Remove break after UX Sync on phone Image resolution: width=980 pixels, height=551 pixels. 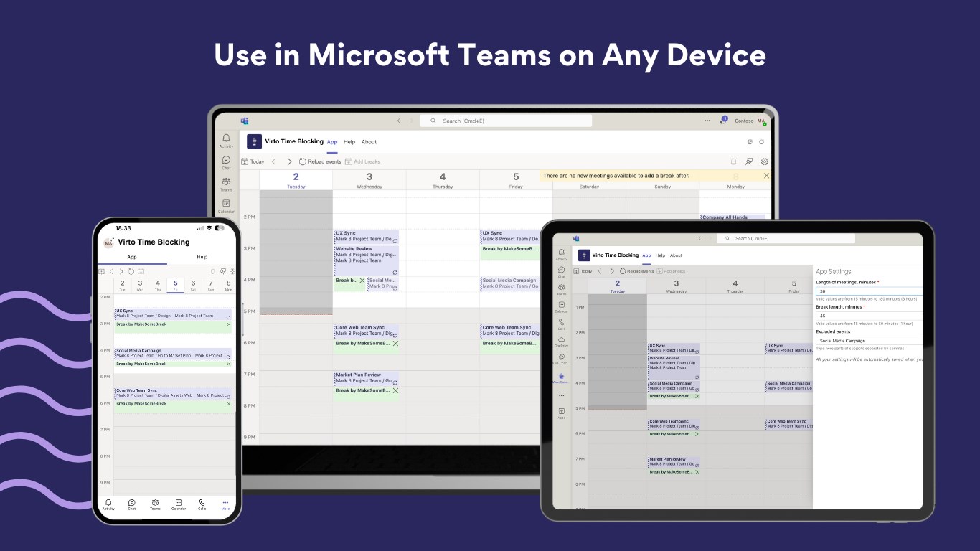coord(229,324)
